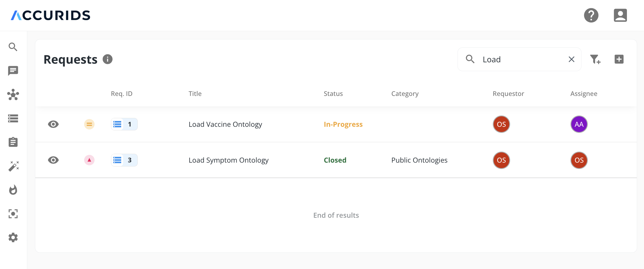Open the user account menu
This screenshot has height=269, width=644.
tap(620, 15)
